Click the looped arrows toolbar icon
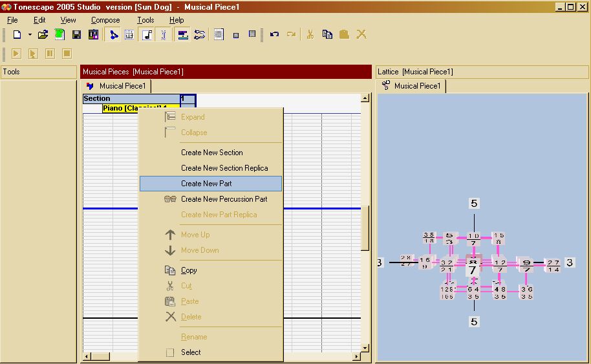The image size is (591, 364). coord(199,35)
